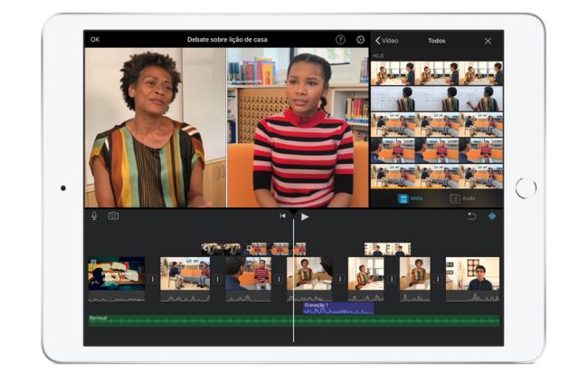Switch to the Áudio tab

(x=462, y=198)
